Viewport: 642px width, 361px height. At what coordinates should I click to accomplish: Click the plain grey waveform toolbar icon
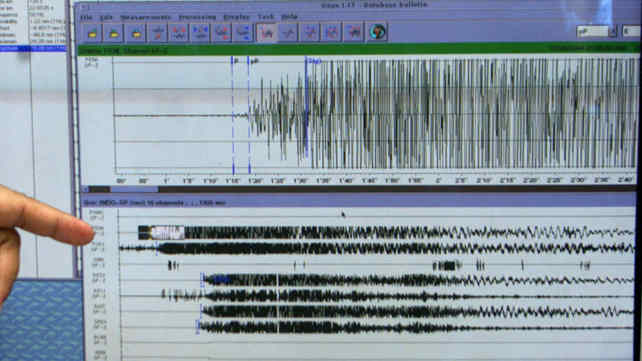pyautogui.click(x=288, y=33)
